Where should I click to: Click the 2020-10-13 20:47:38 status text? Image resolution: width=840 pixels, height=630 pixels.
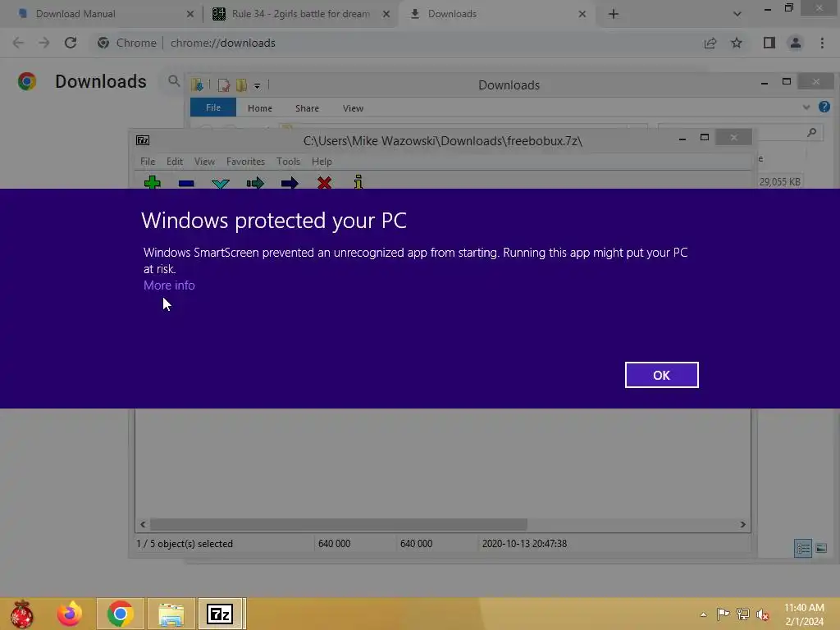[524, 544]
